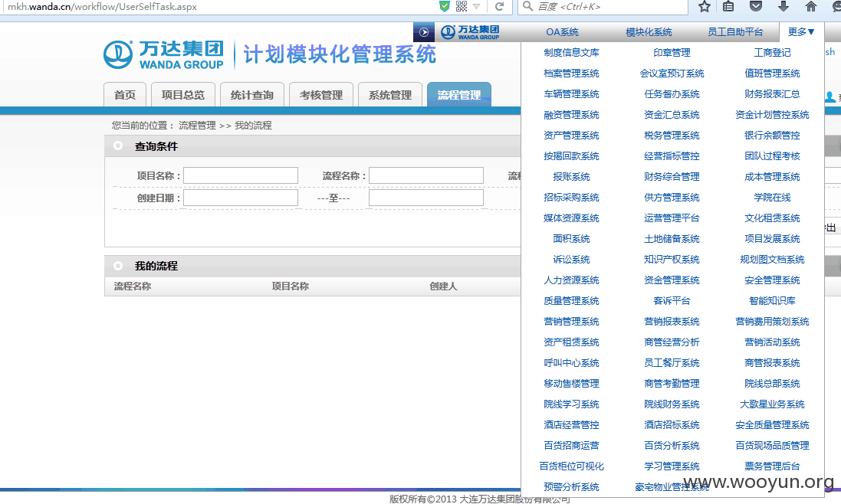Image resolution: width=841 pixels, height=504 pixels.
Task: Open 大歌星业务系统 link
Action: click(x=772, y=404)
